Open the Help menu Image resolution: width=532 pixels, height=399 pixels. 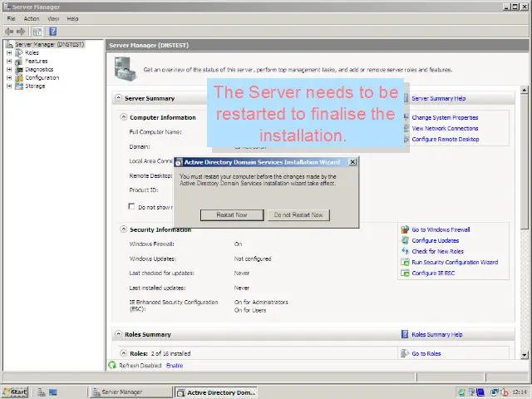(x=72, y=18)
